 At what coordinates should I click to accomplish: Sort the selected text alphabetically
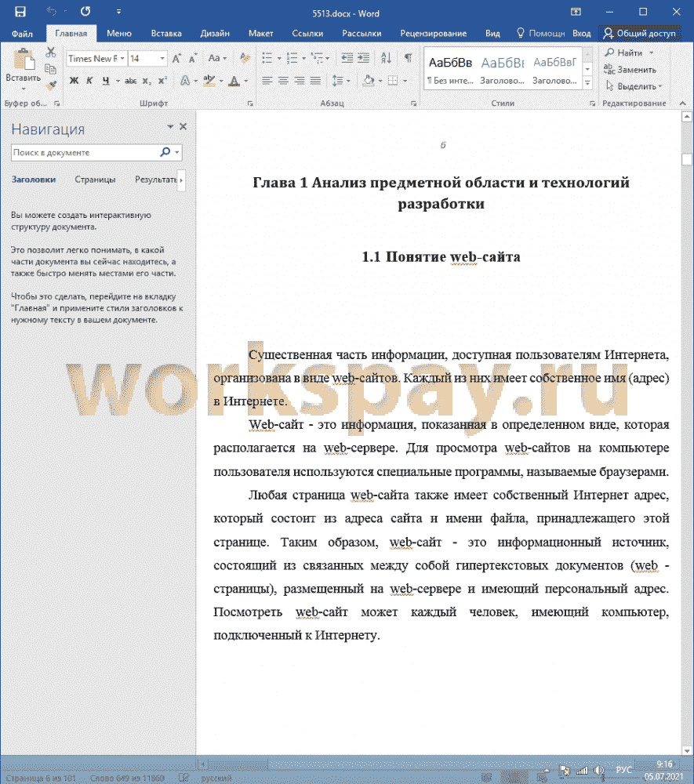[x=386, y=59]
